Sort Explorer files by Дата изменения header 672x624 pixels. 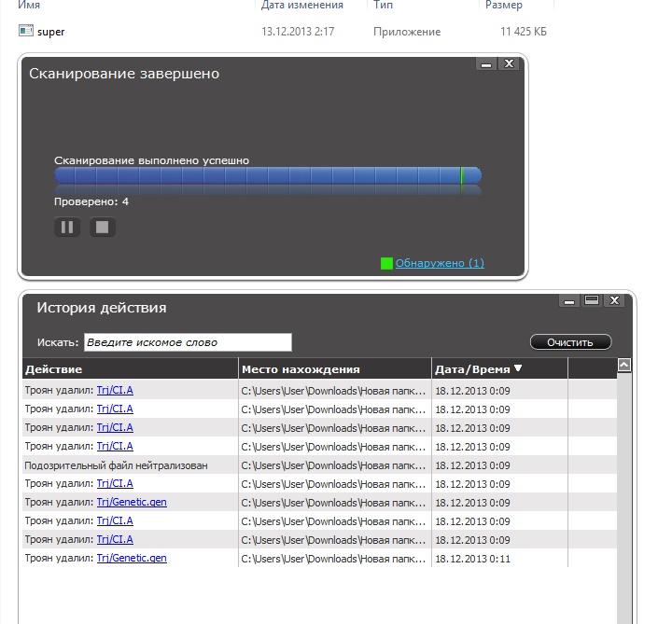tap(302, 6)
